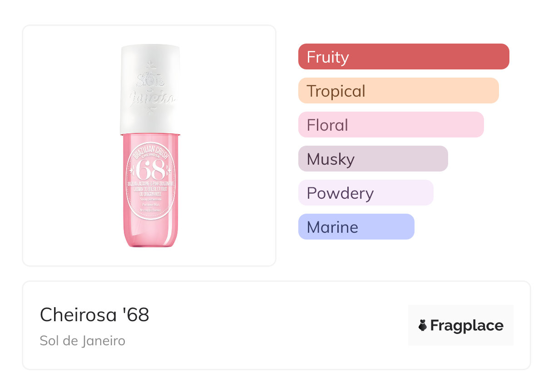Click the word Marine in the last bar
This screenshot has height=392, width=553.
click(x=332, y=227)
